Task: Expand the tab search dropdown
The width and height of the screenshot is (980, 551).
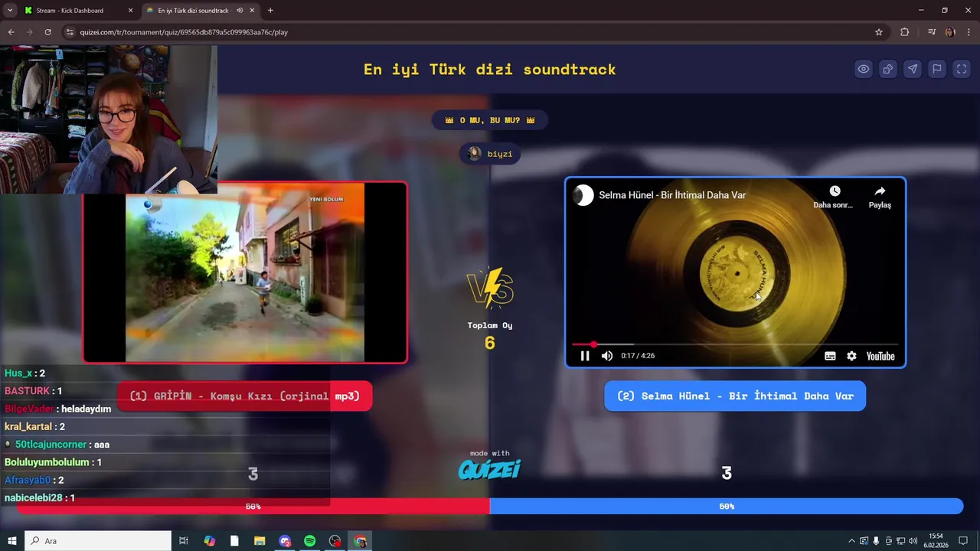Action: [x=10, y=11]
